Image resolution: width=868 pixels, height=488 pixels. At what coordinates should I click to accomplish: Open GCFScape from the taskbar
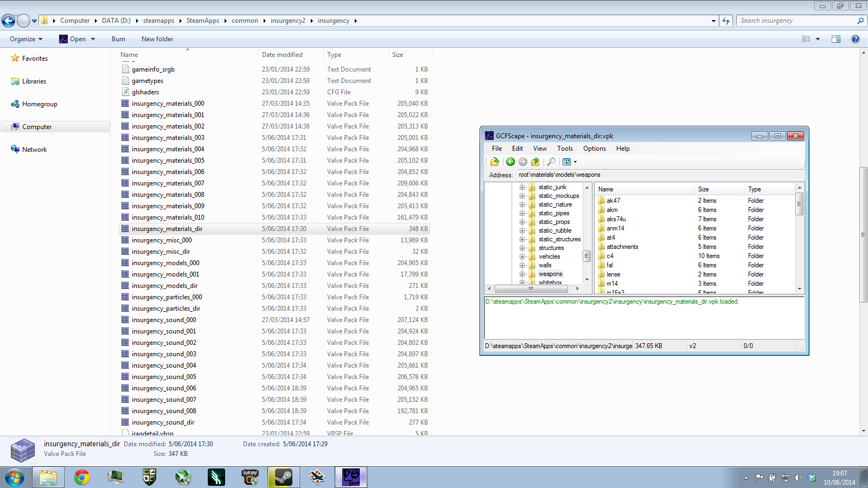click(351, 477)
